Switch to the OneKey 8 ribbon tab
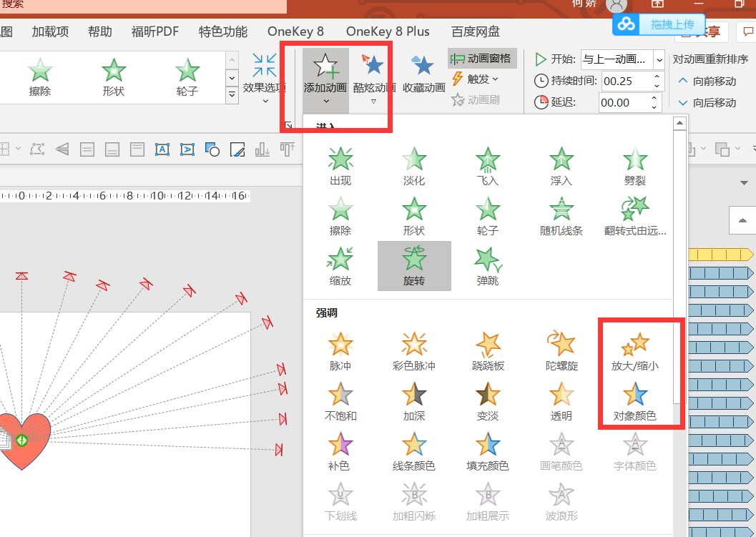 point(295,31)
